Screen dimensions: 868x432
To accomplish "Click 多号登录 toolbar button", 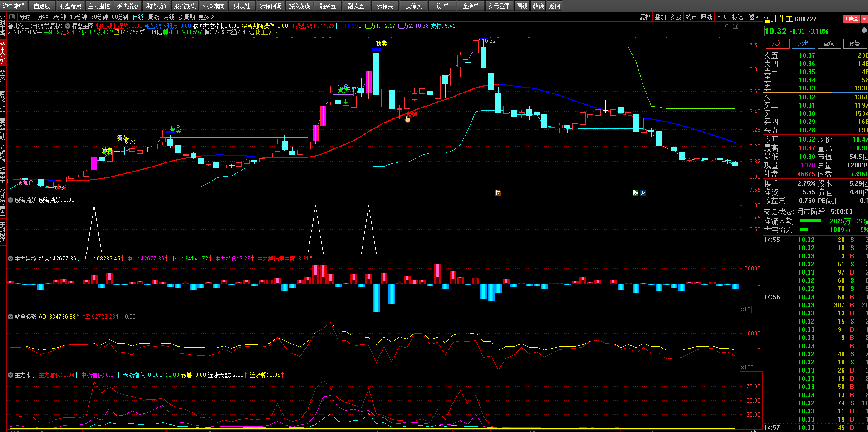I will [499, 6].
